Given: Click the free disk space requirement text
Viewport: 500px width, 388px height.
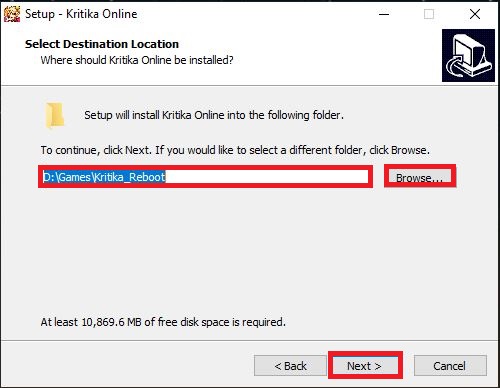Looking at the screenshot, I should [163, 322].
